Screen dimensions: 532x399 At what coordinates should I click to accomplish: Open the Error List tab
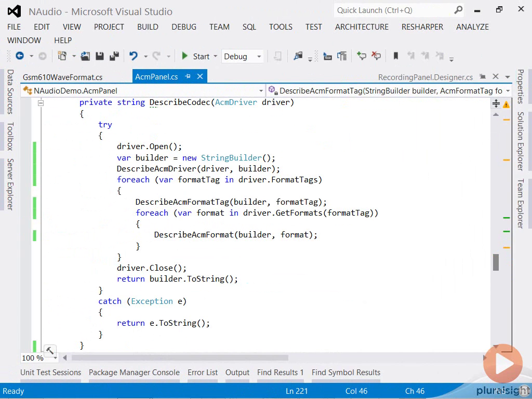203,373
